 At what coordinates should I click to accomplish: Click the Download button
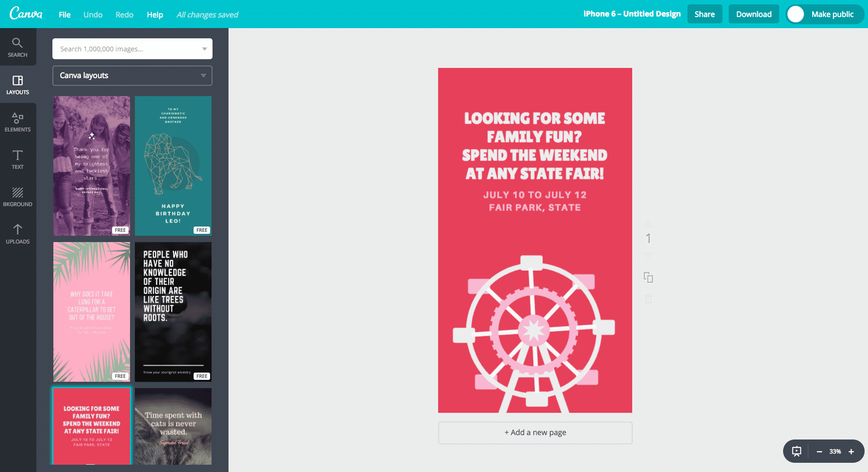pyautogui.click(x=753, y=15)
